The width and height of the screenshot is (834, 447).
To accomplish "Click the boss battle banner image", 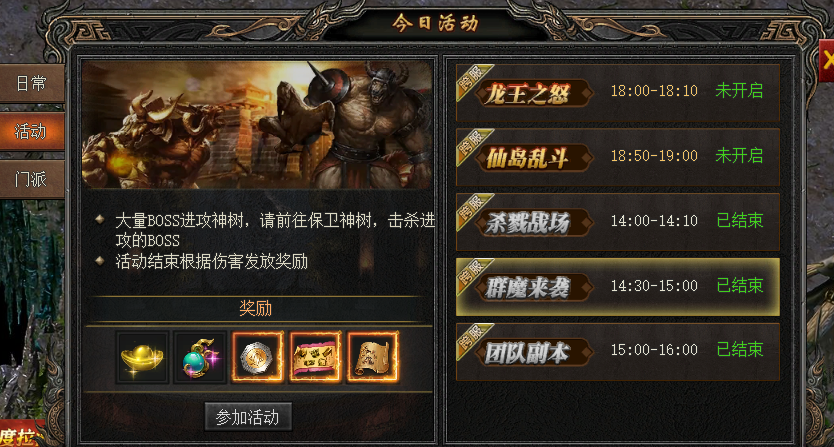I will (x=257, y=125).
